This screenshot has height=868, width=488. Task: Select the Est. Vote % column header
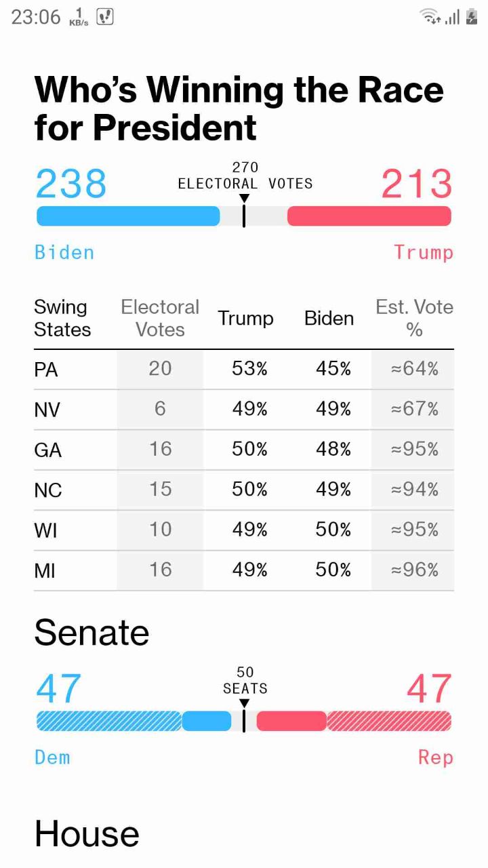coord(414,318)
